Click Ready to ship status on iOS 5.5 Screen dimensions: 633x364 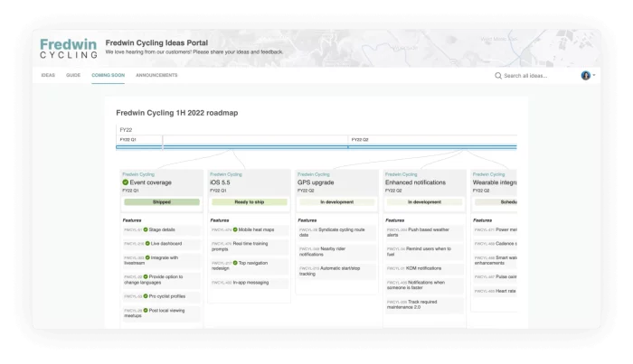(x=249, y=202)
